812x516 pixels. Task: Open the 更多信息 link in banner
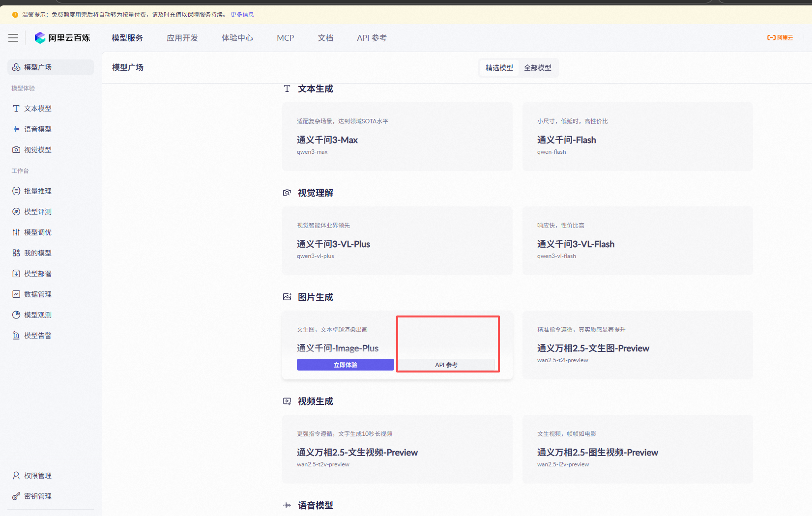tap(242, 15)
